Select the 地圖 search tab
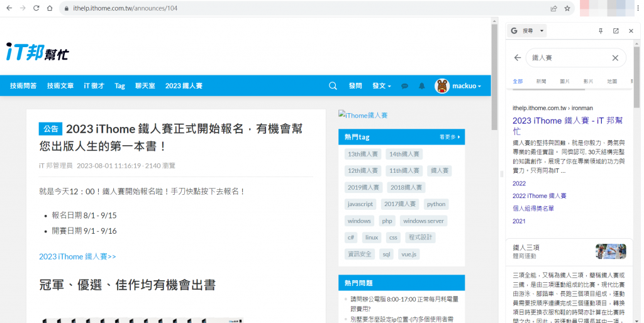The height and width of the screenshot is (323, 644). click(612, 81)
